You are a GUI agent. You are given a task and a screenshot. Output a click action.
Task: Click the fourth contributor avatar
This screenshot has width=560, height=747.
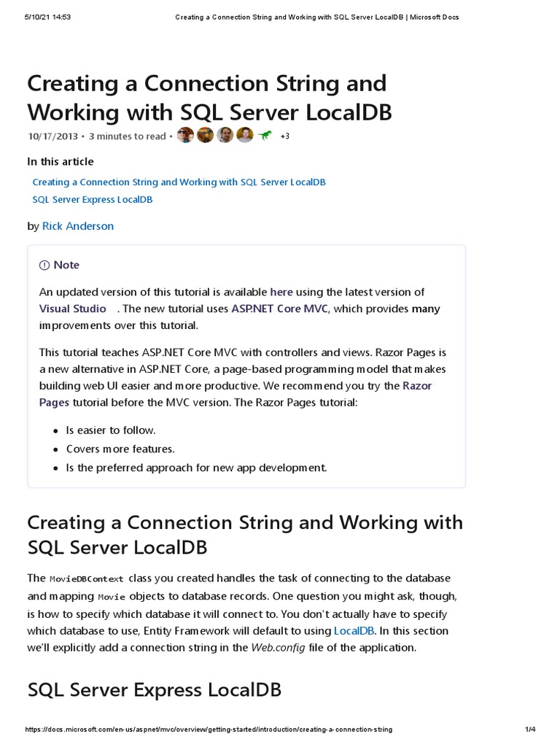click(x=245, y=136)
